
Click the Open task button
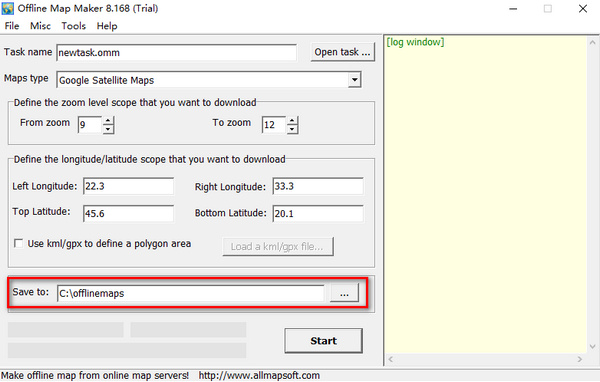342,52
